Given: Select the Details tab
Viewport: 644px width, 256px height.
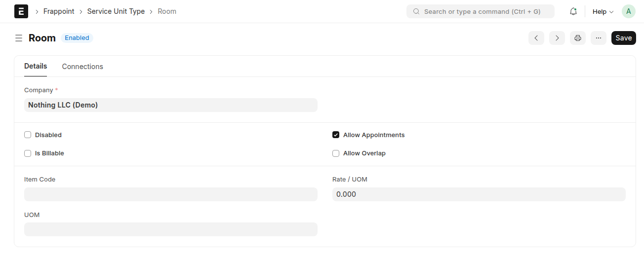Looking at the screenshot, I should click(36, 66).
